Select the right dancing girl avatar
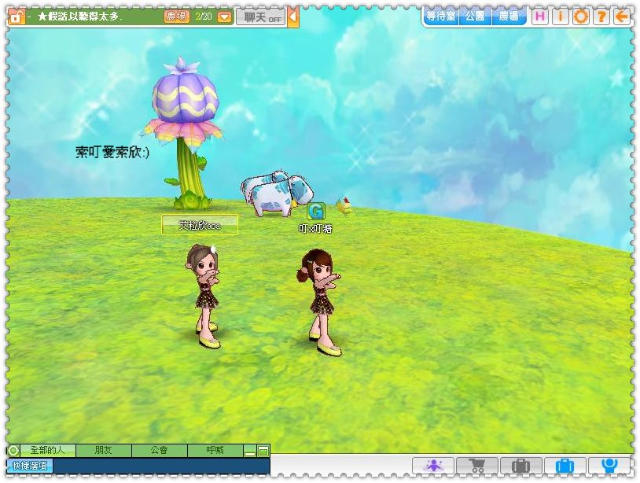The image size is (640, 483). click(x=321, y=301)
